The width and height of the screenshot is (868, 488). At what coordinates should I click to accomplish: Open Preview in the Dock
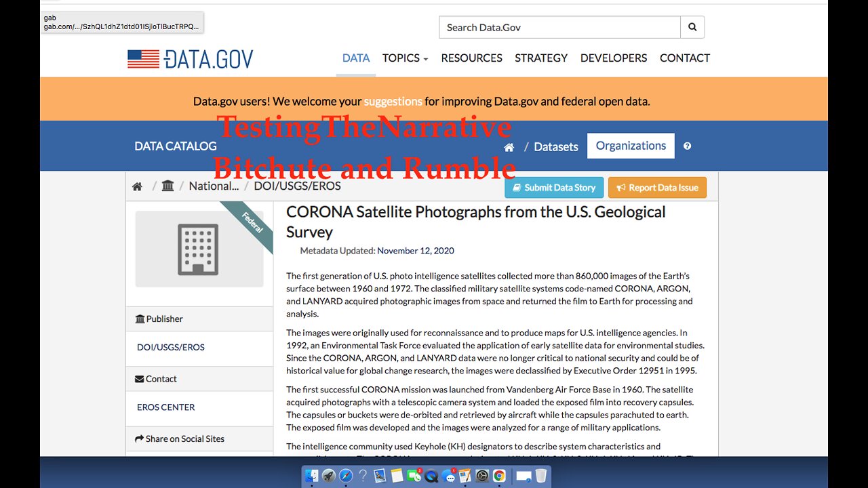pyautogui.click(x=380, y=476)
